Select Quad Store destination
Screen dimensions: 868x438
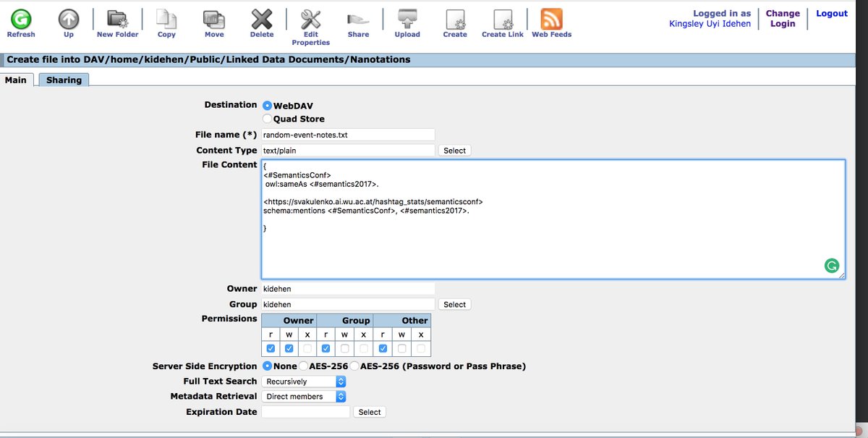pos(267,119)
